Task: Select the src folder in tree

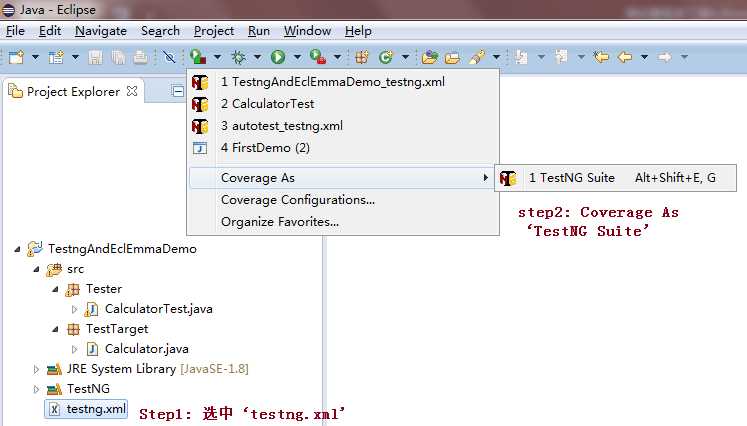Action: tap(65, 269)
